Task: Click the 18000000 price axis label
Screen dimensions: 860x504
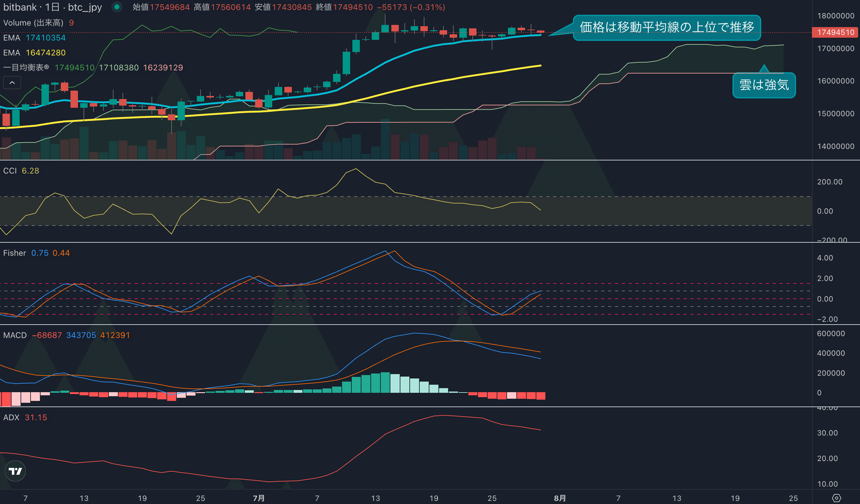Action: click(835, 16)
